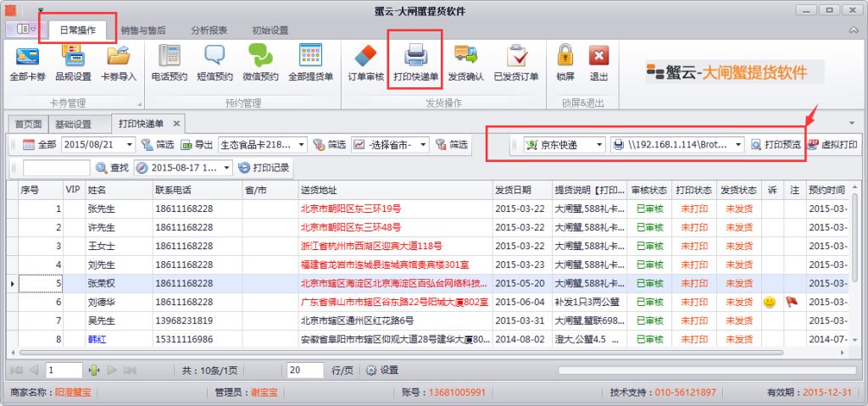
Task: Click 筛选 next to province dropdown
Action: (x=451, y=145)
